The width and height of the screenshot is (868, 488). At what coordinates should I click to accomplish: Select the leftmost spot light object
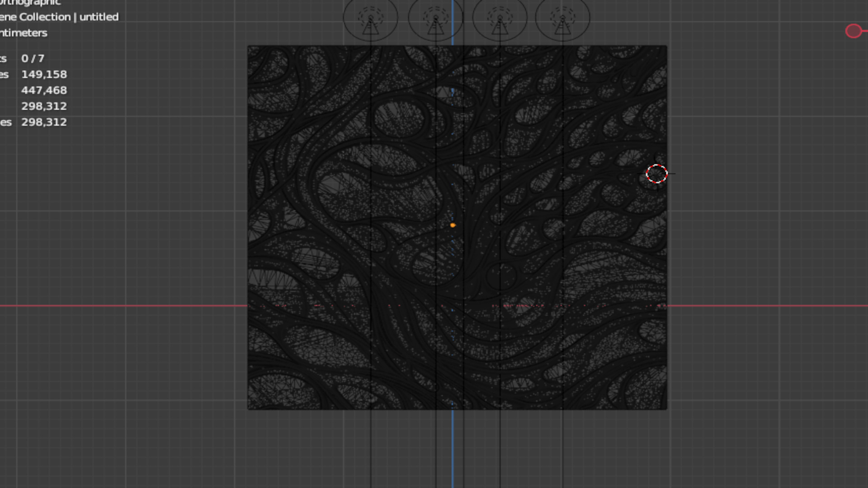pos(371,19)
